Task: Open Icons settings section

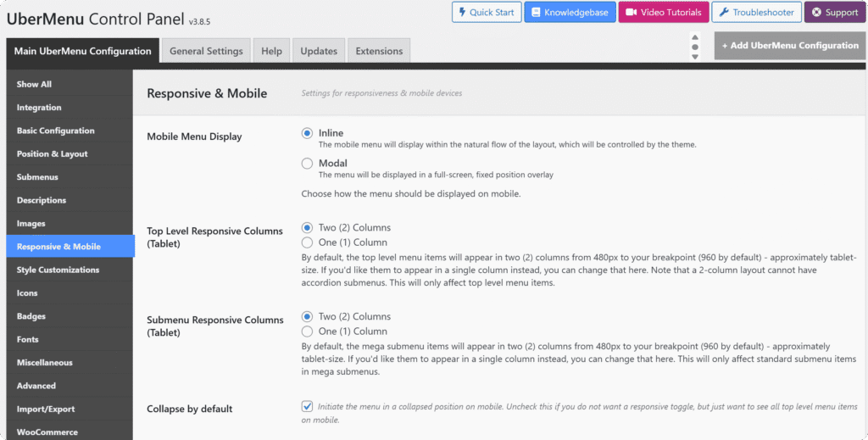Action: [x=70, y=293]
